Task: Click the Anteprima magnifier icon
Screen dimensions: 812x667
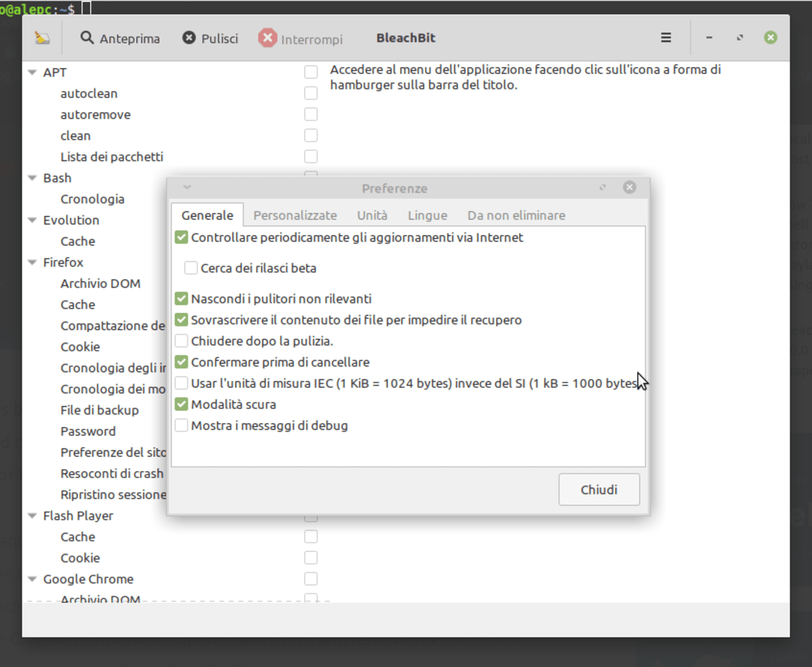Action: click(x=87, y=37)
